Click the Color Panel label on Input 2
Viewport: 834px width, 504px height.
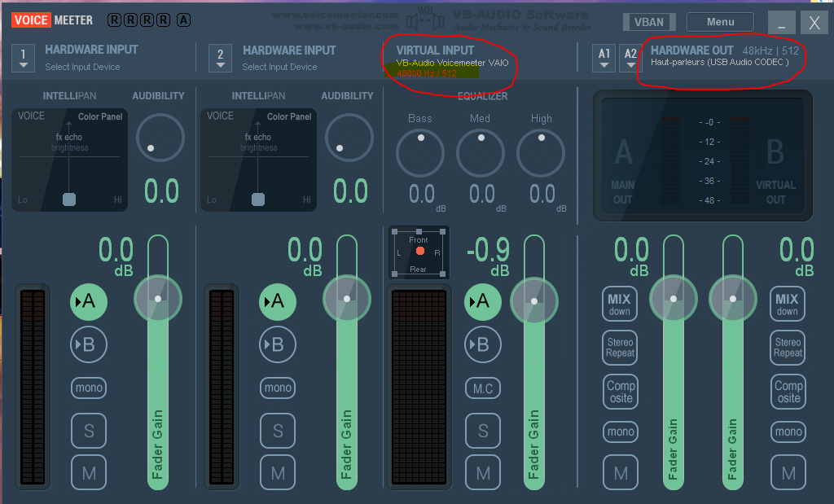click(289, 116)
